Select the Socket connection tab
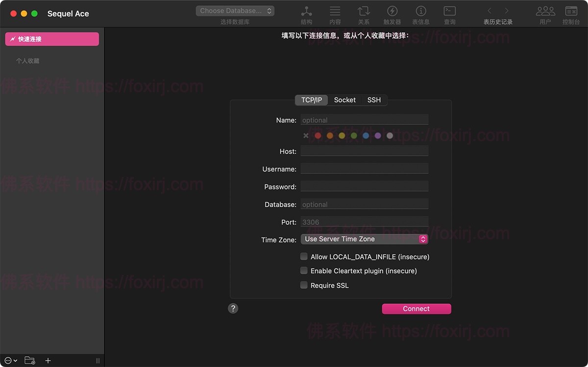 click(x=344, y=99)
